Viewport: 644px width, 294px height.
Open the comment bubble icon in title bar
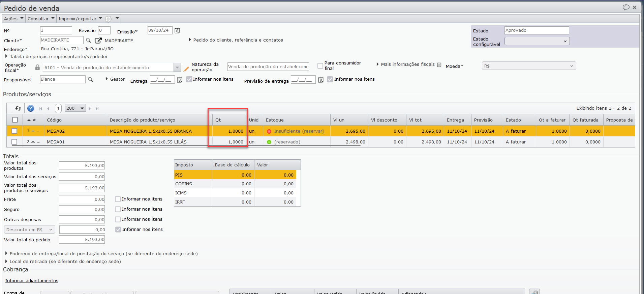click(x=626, y=7)
